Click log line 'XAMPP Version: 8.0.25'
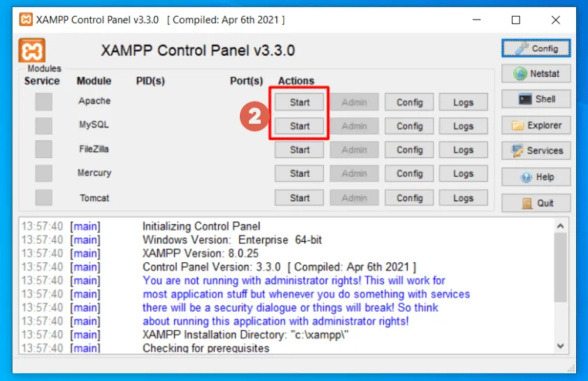 (200, 253)
